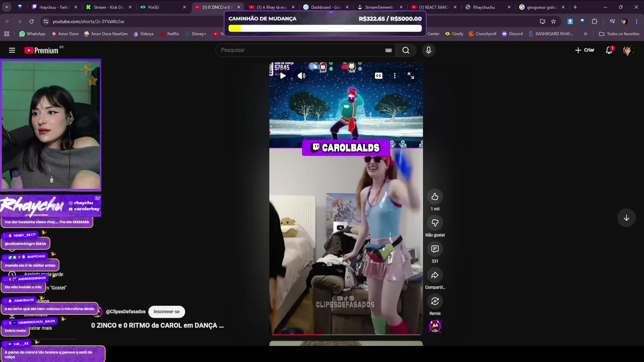
Task: Click the Criar create button
Action: click(x=585, y=50)
